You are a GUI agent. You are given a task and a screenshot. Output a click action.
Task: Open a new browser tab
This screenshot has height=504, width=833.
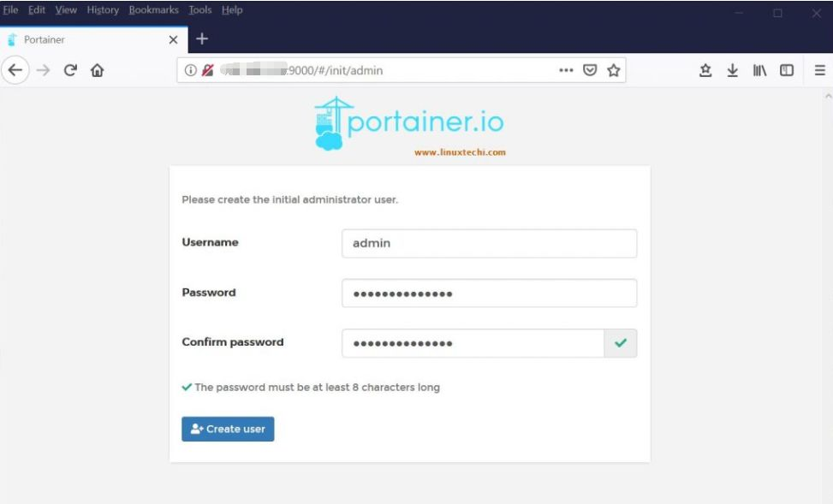[x=202, y=39]
